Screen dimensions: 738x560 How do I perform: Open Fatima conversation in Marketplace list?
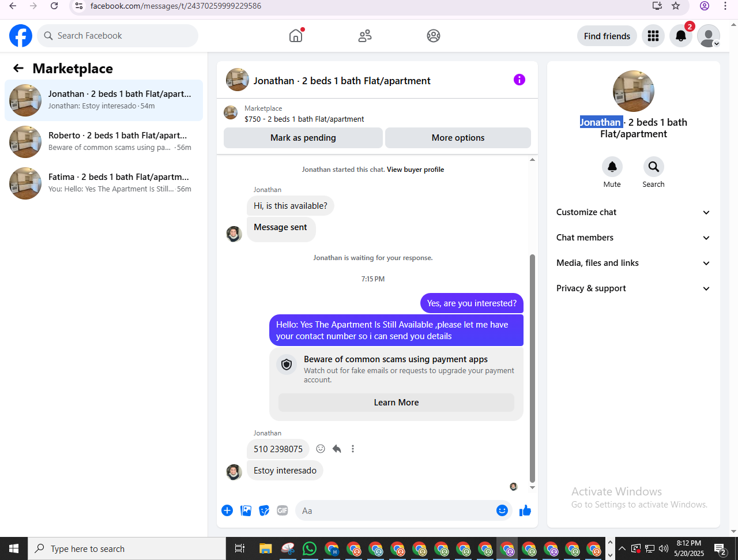104,183
